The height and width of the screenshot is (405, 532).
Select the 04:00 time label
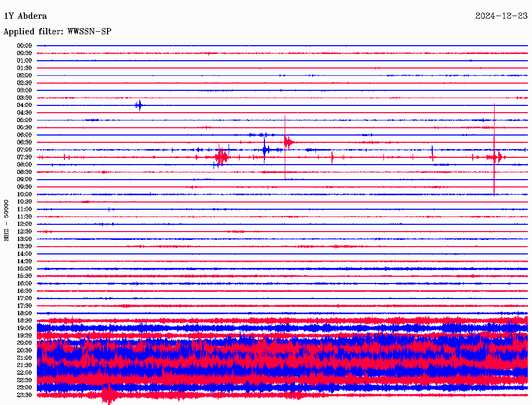point(24,105)
